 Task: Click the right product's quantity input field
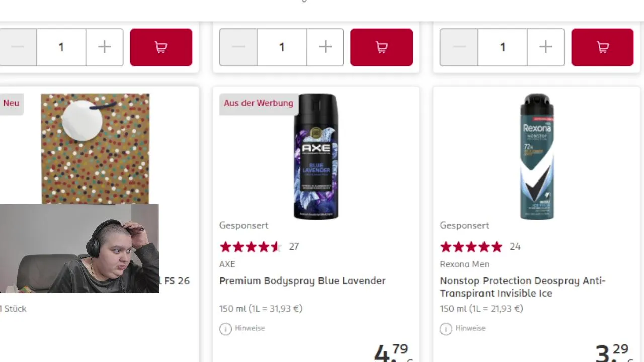pyautogui.click(x=502, y=47)
